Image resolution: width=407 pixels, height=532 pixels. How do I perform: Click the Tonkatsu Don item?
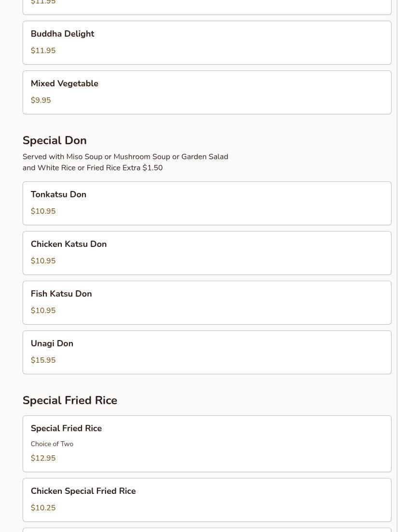tap(206, 203)
